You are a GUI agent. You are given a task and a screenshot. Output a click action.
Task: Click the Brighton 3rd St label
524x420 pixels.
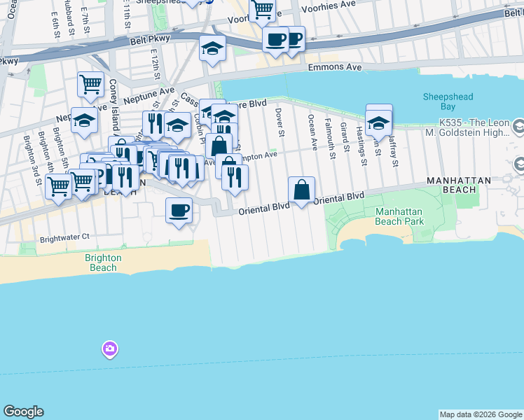(32, 160)
